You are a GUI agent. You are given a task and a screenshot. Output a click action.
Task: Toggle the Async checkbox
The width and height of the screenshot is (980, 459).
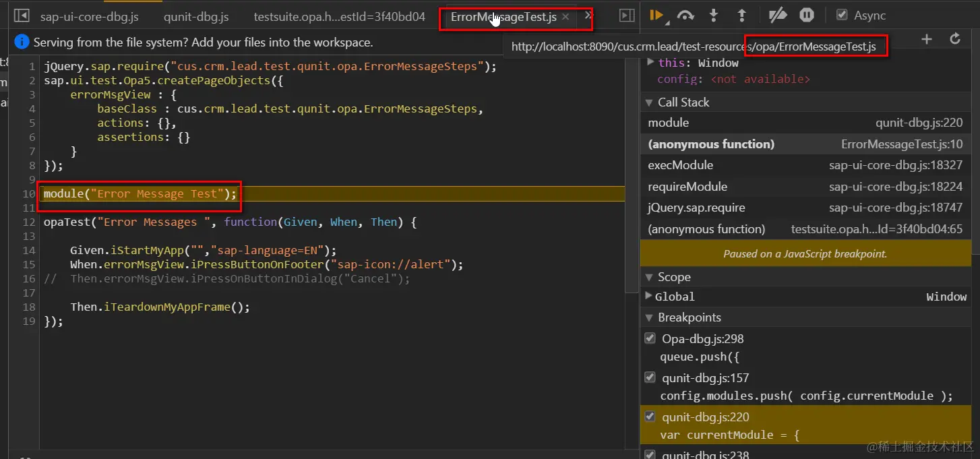[842, 15]
